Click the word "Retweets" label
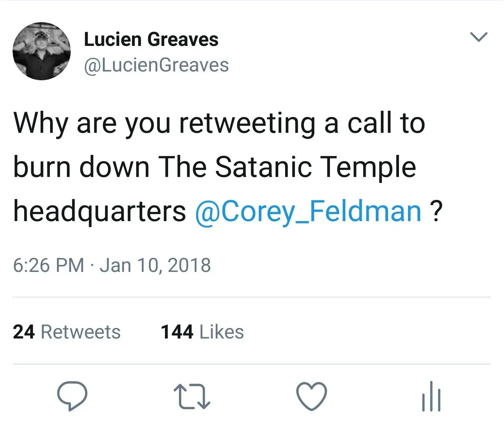 pos(81,332)
